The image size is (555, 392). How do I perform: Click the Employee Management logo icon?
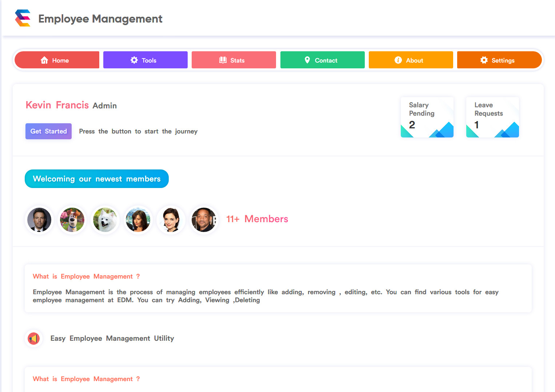pos(23,18)
